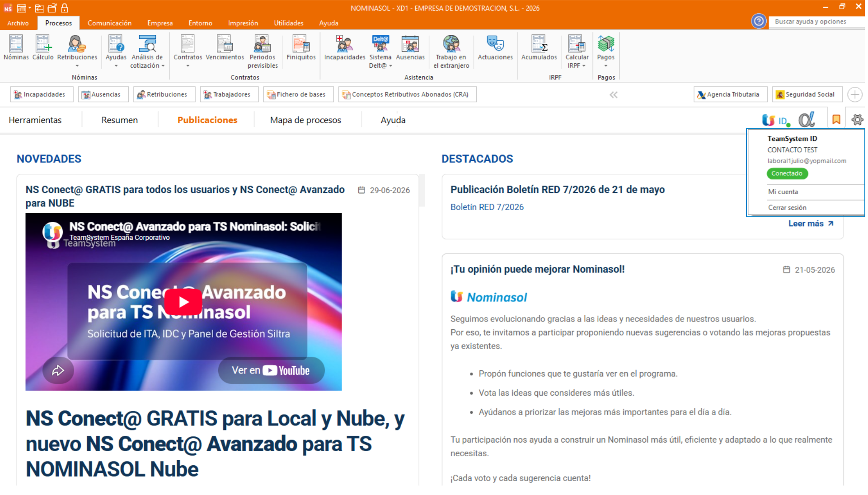Switch to the Comunicación ribbon tab
Image resolution: width=868 pixels, height=495 pixels.
tap(109, 23)
